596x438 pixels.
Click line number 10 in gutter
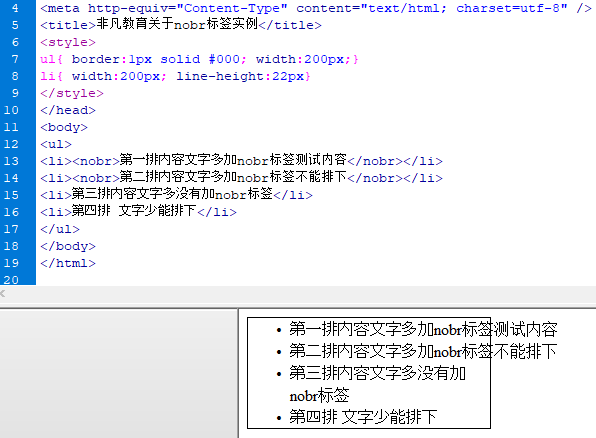click(x=11, y=110)
